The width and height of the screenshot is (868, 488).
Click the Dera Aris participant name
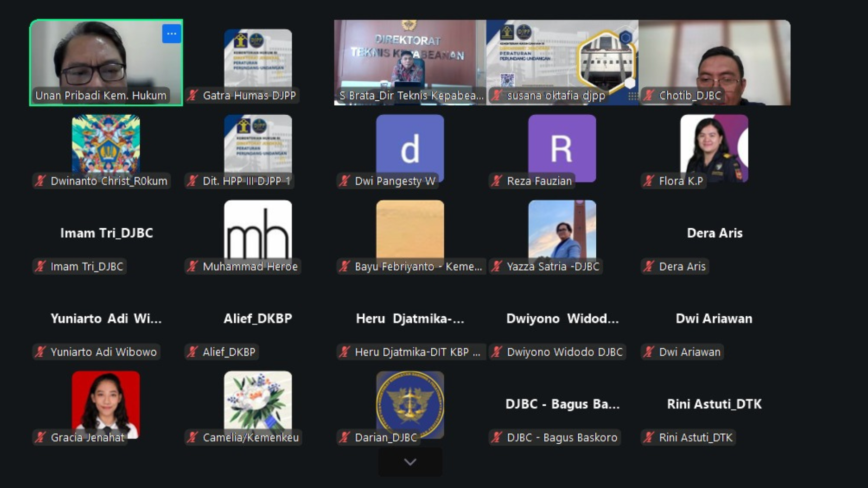point(714,233)
